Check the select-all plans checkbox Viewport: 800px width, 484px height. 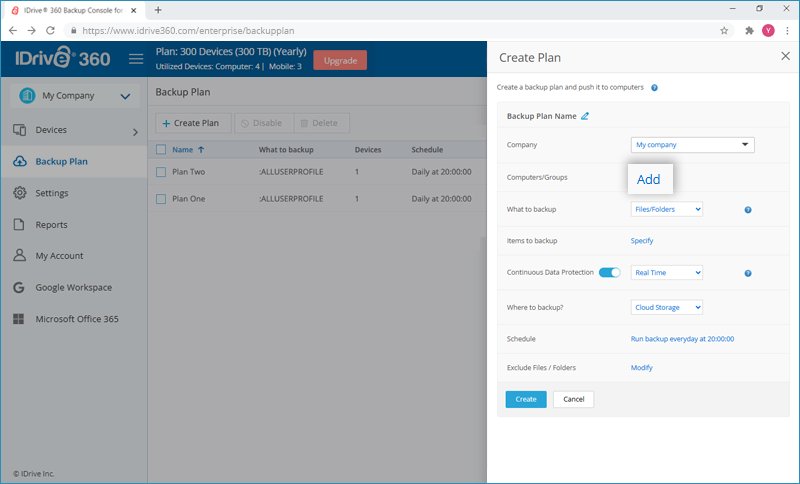click(161, 149)
